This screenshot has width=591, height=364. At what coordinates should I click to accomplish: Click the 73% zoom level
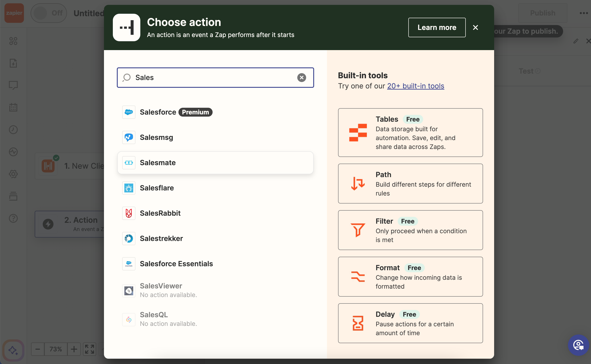click(x=56, y=349)
